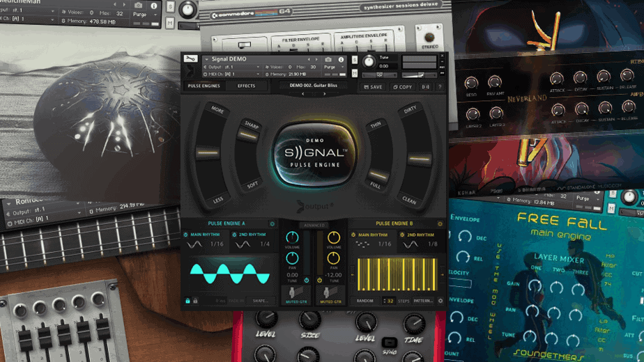Viewport: 644px width, 362px height.
Task: Click snapshot camera icon in MedicineMan window
Action: click(139, 6)
